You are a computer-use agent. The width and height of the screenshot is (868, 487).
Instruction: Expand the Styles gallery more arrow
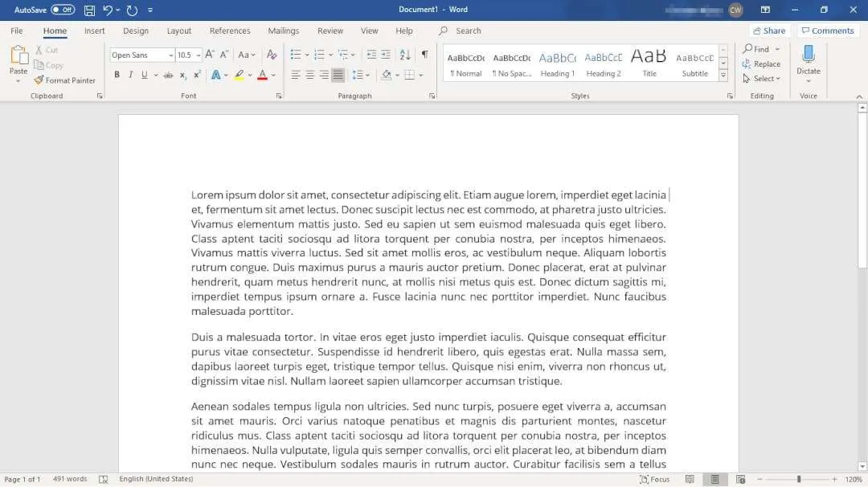pyautogui.click(x=723, y=76)
